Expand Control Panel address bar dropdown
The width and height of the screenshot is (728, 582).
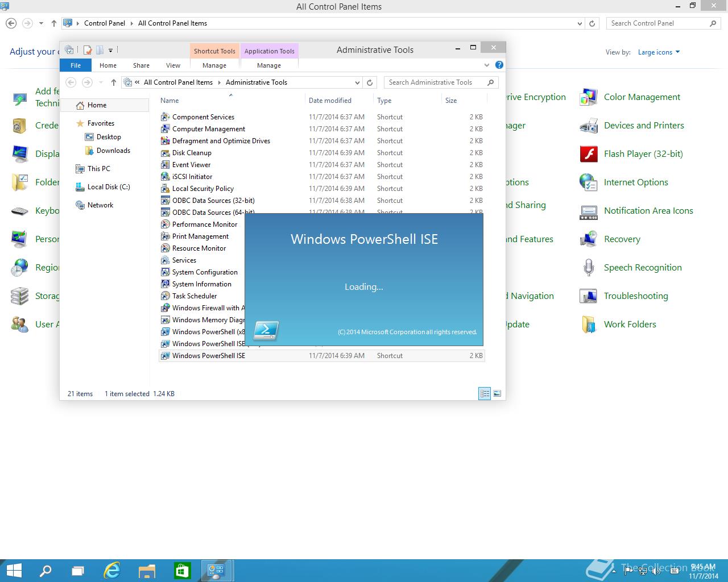coord(580,23)
